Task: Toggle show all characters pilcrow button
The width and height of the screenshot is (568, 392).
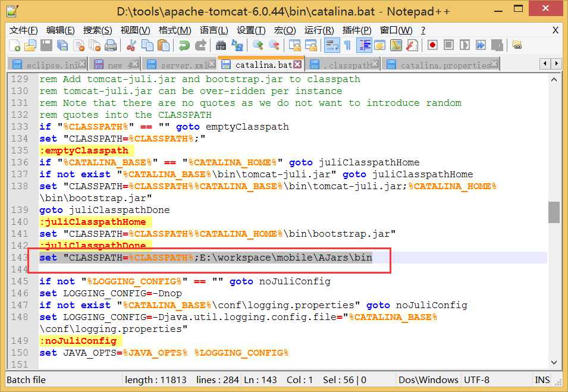Action: pyautogui.click(x=347, y=45)
